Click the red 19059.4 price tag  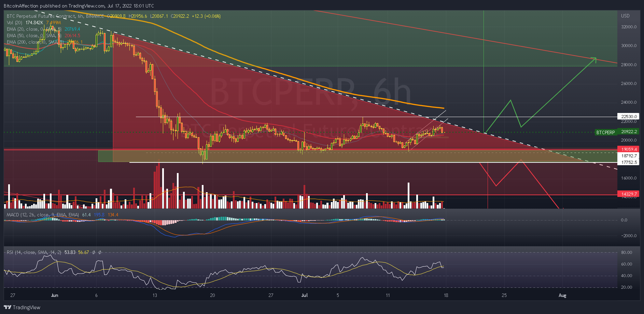[x=628, y=149]
